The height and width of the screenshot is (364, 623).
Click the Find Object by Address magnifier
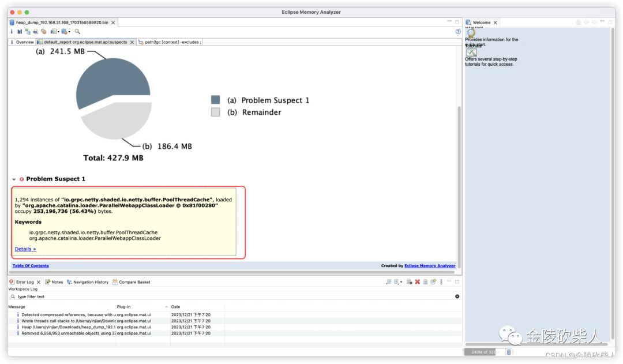coord(77,31)
